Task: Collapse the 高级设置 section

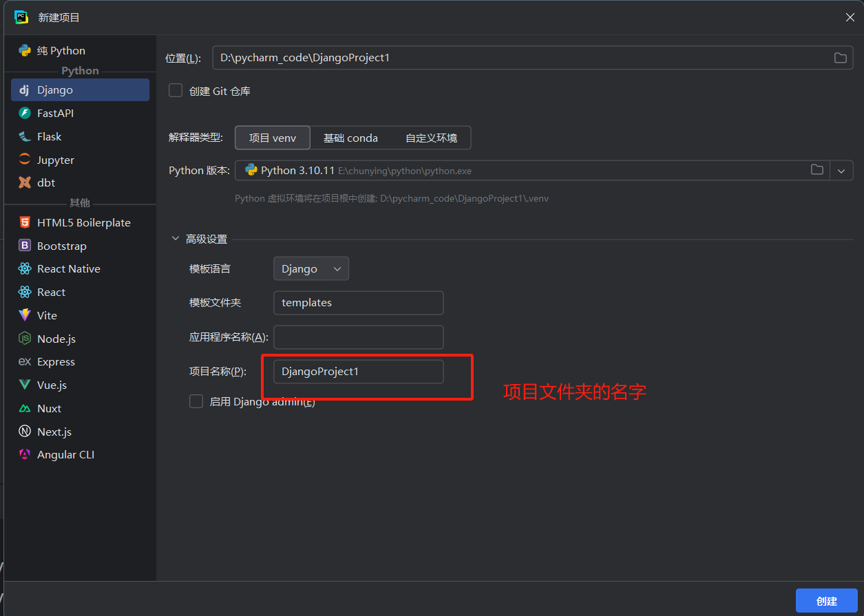Action: click(175, 239)
